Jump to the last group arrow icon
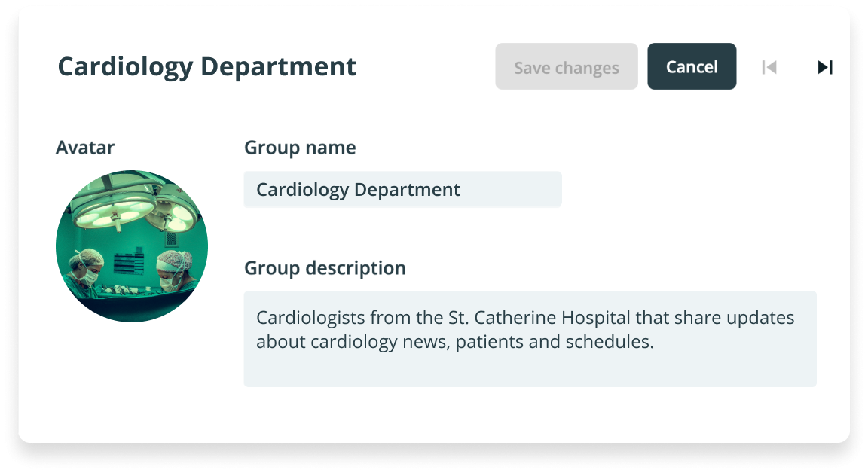This screenshot has width=868, height=473. (x=825, y=67)
